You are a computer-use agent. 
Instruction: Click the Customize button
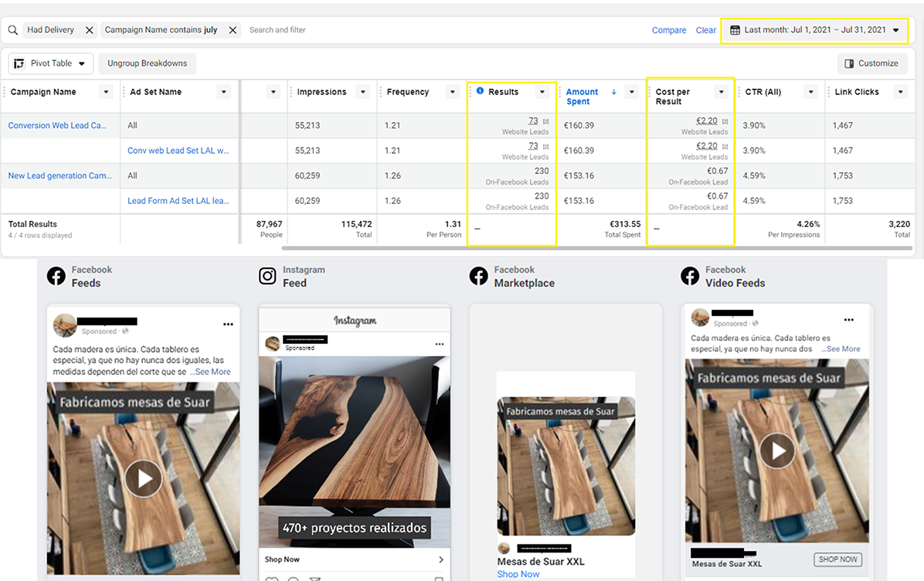click(x=871, y=63)
